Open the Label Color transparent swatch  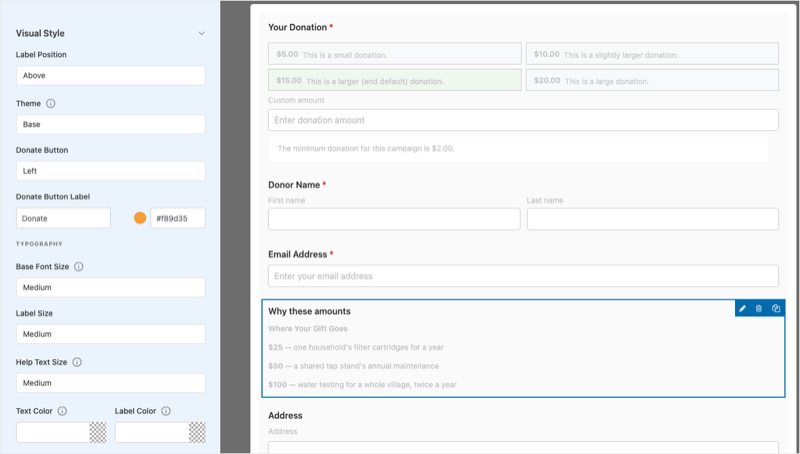(197, 433)
